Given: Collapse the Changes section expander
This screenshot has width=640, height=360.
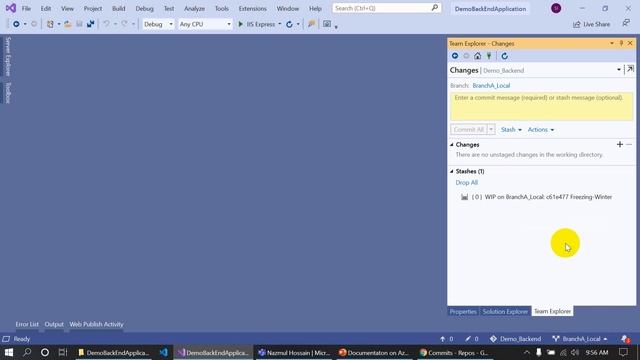Looking at the screenshot, I should tap(452, 145).
